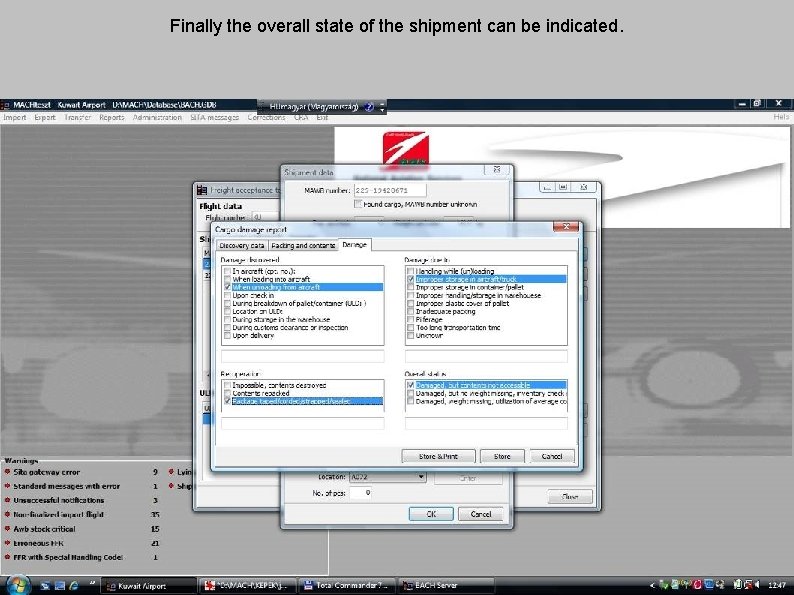Check When loading into aircraft

[227, 280]
